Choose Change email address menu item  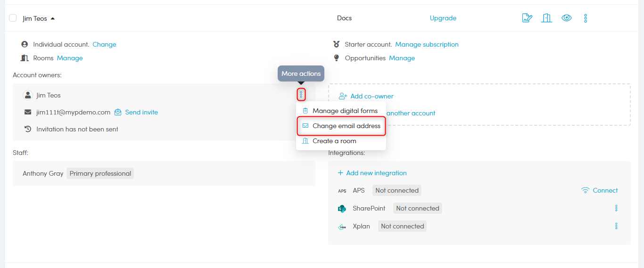click(346, 126)
